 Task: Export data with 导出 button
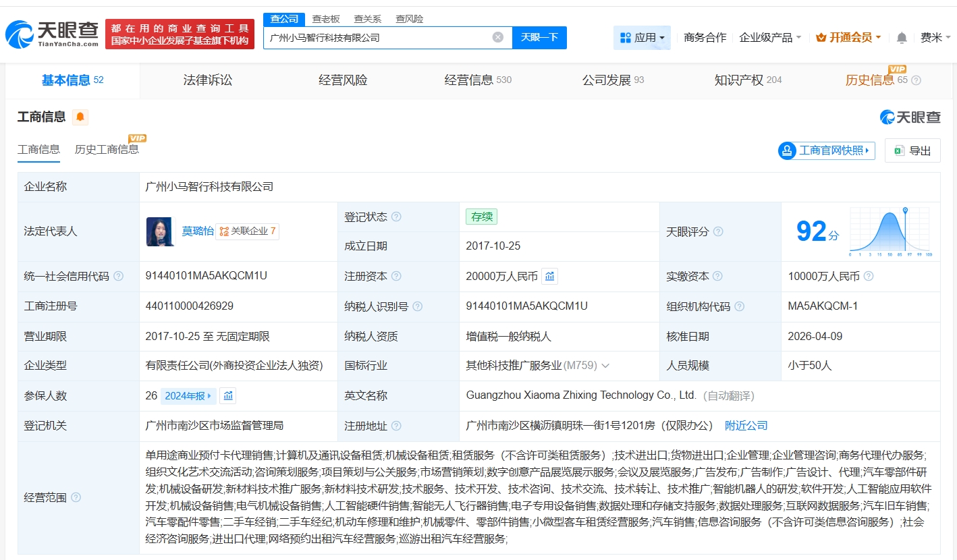coord(912,150)
